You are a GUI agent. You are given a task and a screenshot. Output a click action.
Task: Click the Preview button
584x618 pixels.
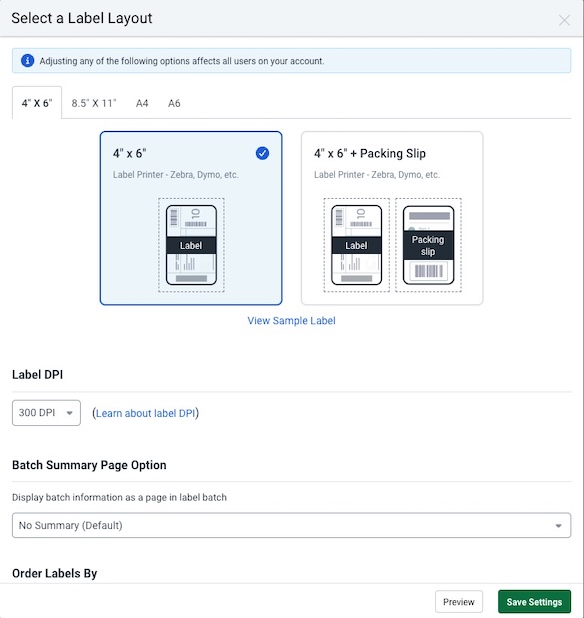459,602
